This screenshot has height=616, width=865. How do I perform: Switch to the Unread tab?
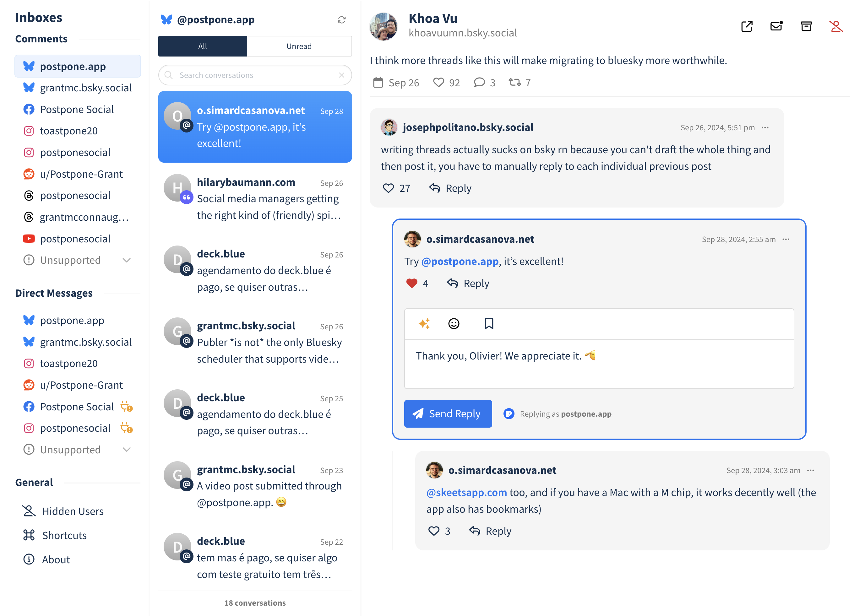tap(299, 46)
